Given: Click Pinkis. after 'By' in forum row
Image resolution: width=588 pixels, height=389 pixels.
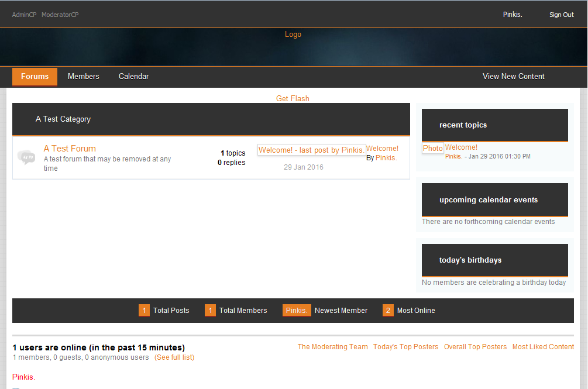Looking at the screenshot, I should pos(386,158).
